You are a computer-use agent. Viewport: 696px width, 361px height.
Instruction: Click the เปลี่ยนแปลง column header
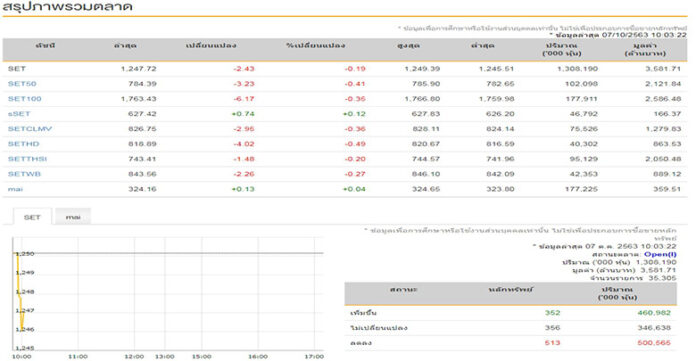point(211,45)
